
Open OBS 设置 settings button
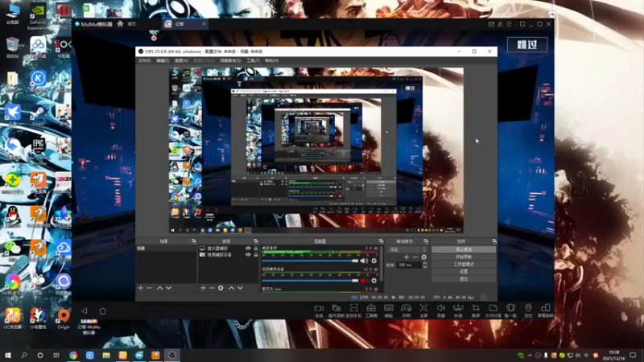(464, 272)
